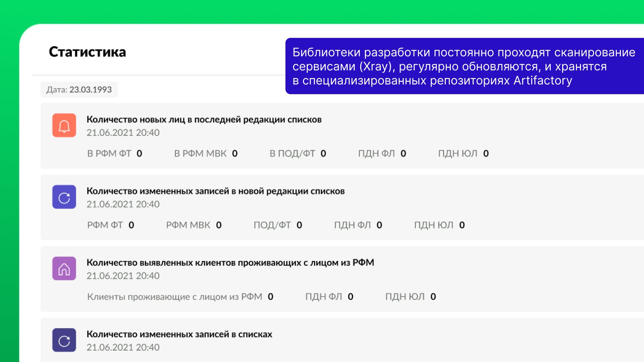The width and height of the screenshot is (644, 362).
Task: Click the blue Xray Artifactory info banner
Action: (x=464, y=66)
